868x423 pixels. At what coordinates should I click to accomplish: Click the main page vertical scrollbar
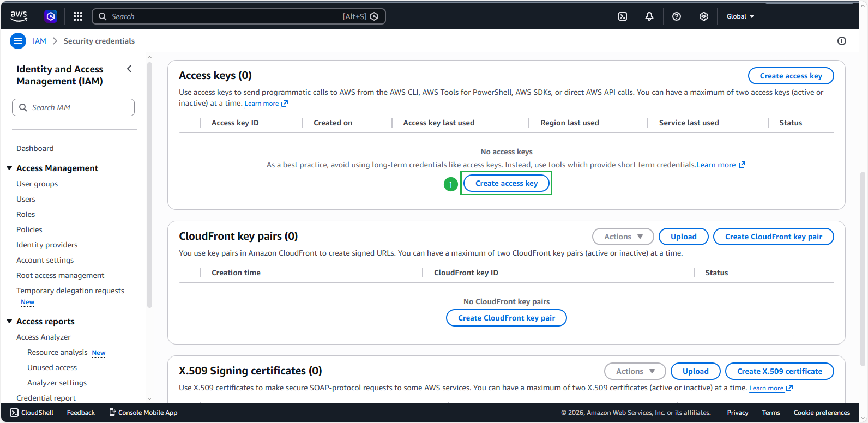[x=863, y=269]
